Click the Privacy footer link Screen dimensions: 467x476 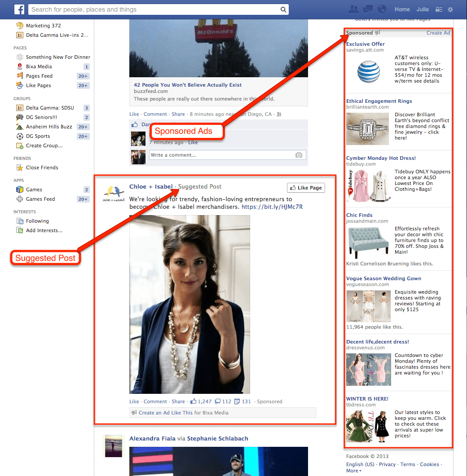[387, 464]
